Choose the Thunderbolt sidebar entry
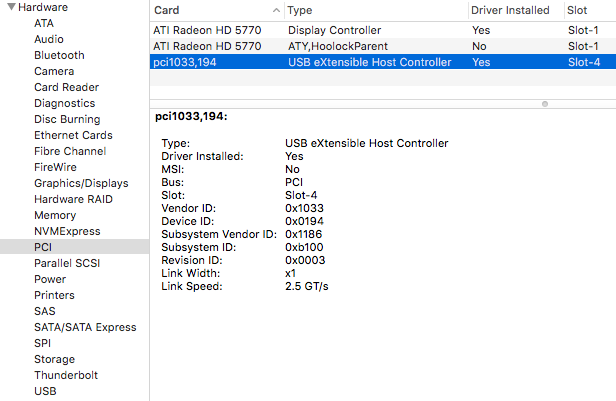This screenshot has height=401, width=616. [x=66, y=375]
